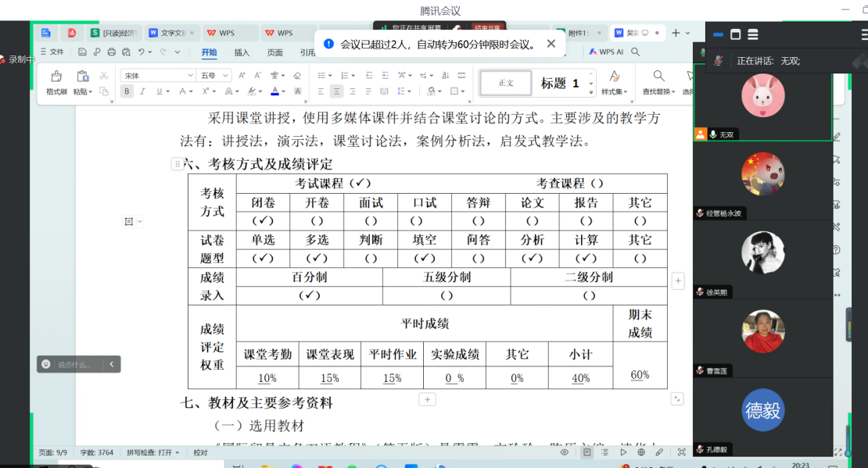Dismiss the meeting time limit notification
The width and height of the screenshot is (868, 468).
(x=551, y=45)
